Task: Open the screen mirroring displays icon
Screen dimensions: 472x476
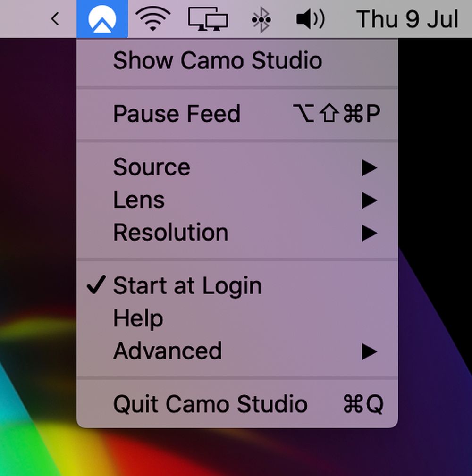Action: tap(208, 19)
